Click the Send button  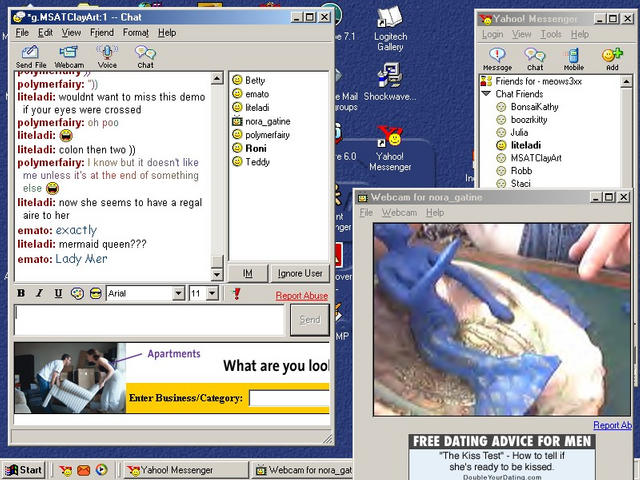click(x=310, y=320)
